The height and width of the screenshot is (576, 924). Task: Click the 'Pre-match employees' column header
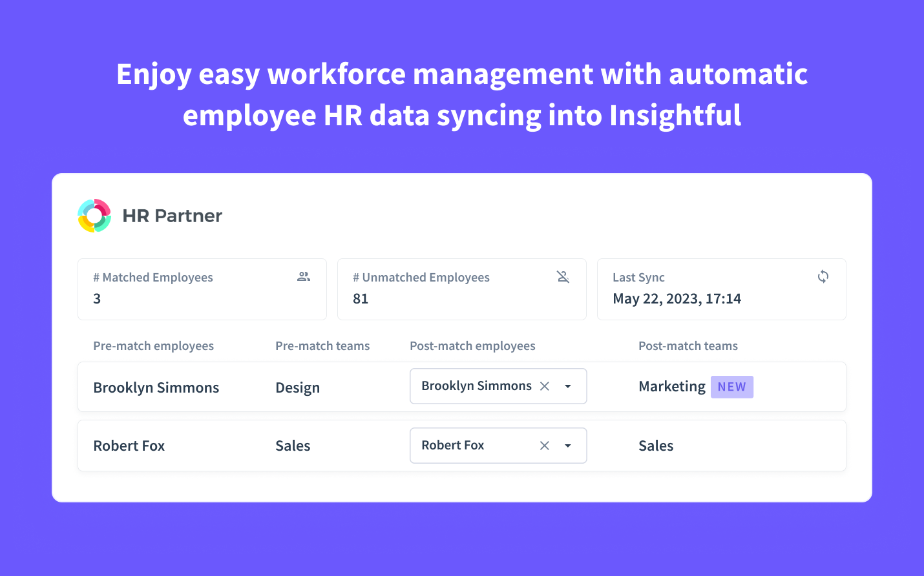pyautogui.click(x=153, y=345)
